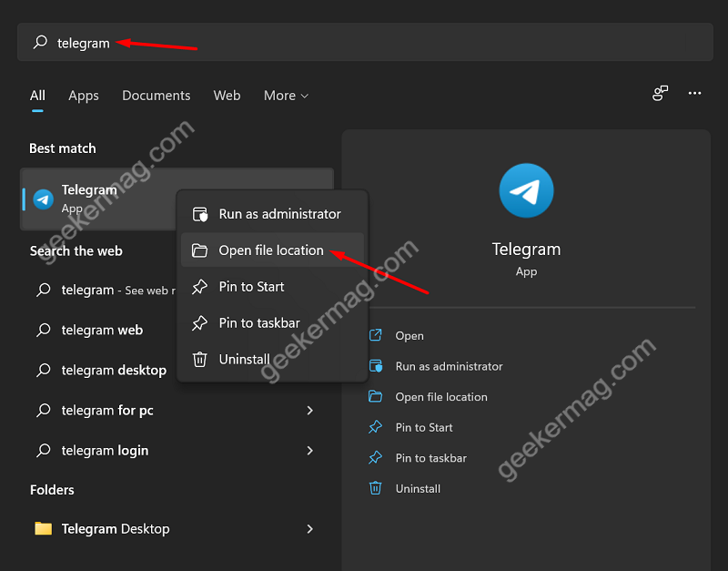Viewport: 728px width, 571px height.
Task: Choose Pin to taskbar in context menu
Action: pos(272,322)
